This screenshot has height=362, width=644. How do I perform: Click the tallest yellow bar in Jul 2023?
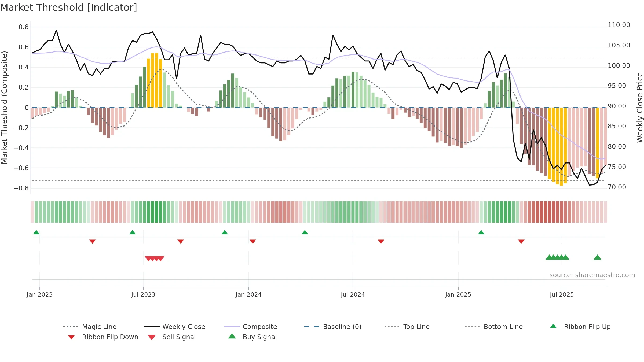pyautogui.click(x=156, y=80)
